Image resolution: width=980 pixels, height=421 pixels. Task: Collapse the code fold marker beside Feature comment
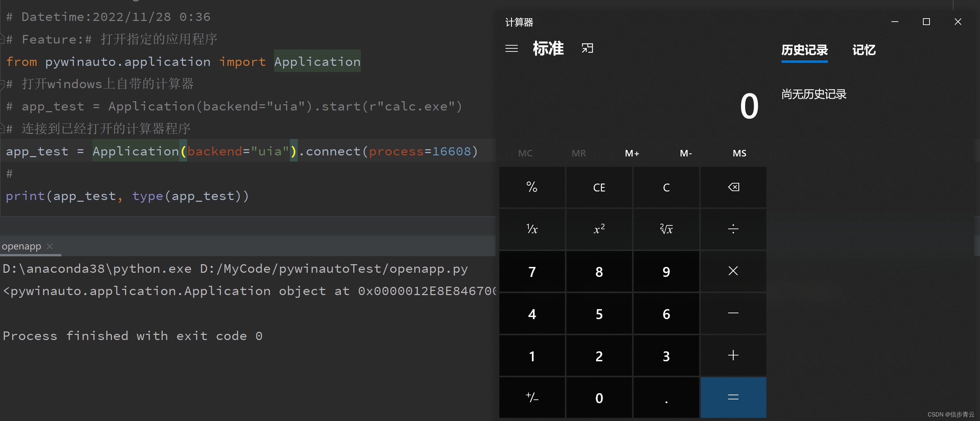click(2, 39)
